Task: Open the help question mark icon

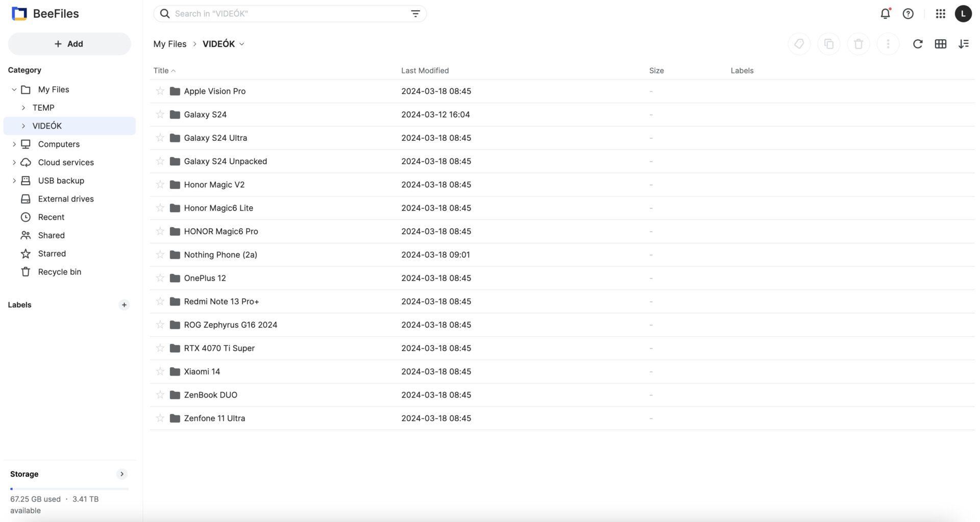Action: 908,14
